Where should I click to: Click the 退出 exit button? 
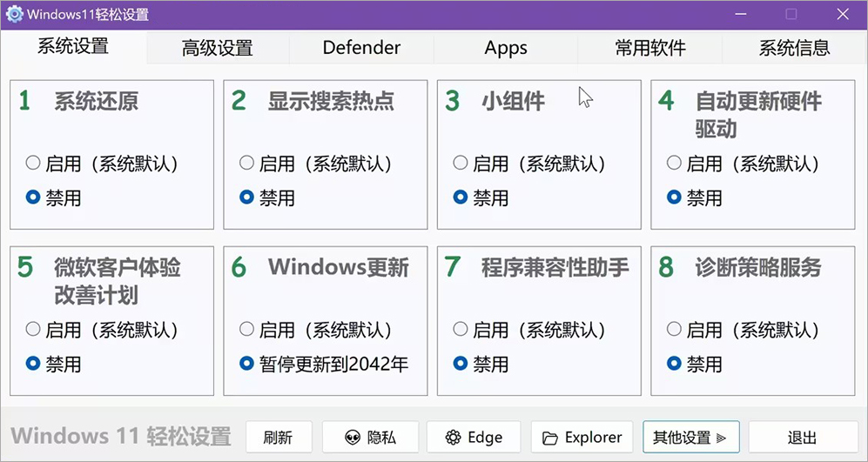(801, 438)
